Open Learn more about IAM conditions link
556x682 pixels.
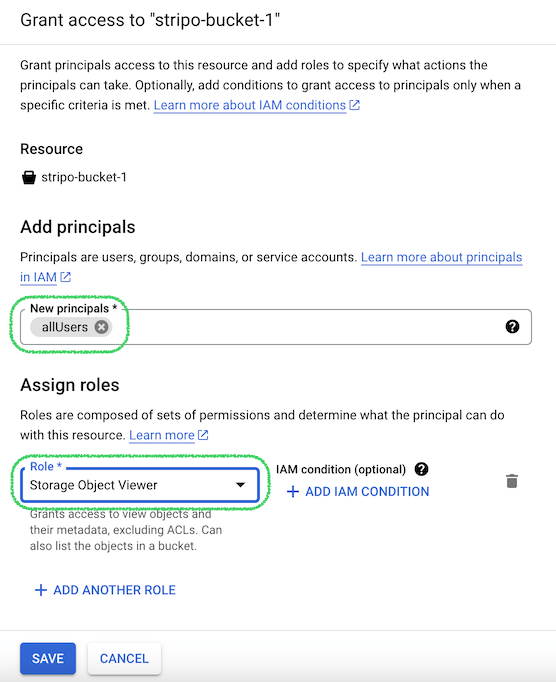pyautogui.click(x=250, y=105)
